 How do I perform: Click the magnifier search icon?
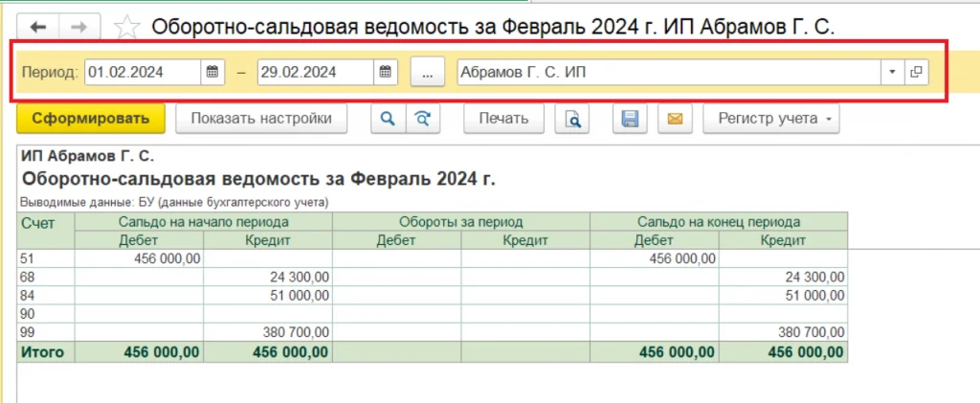388,119
